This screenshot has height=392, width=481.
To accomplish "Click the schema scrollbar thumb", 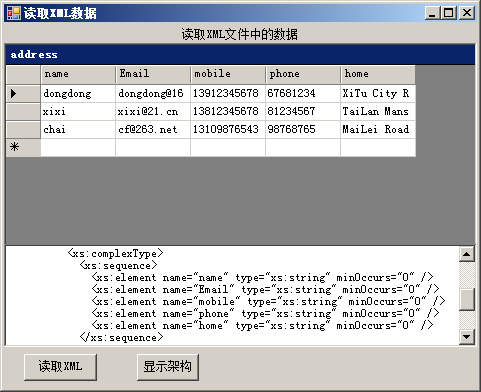I will tap(467, 299).
